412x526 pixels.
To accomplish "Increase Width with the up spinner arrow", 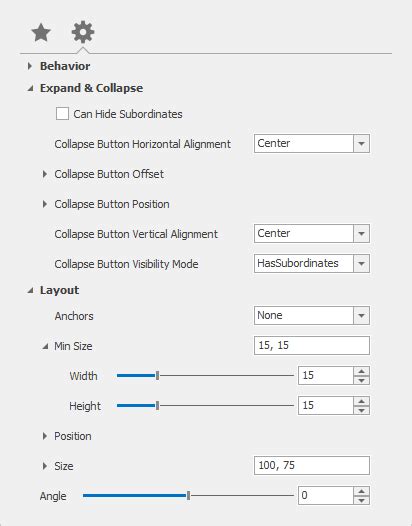I will click(x=361, y=371).
